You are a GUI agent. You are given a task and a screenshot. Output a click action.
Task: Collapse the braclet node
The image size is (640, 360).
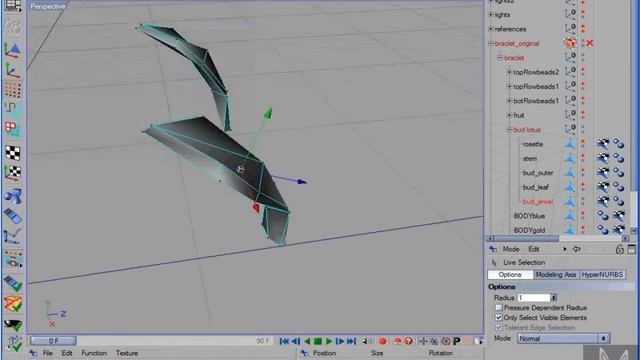tap(500, 58)
